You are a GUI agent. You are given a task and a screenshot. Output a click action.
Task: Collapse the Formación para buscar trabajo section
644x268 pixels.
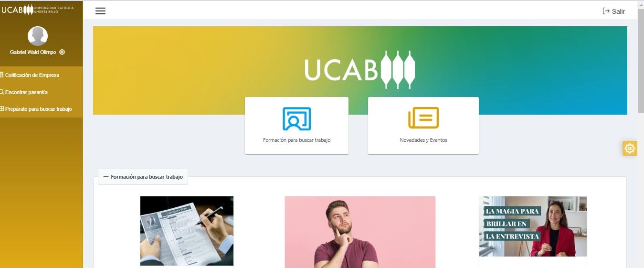tap(143, 177)
